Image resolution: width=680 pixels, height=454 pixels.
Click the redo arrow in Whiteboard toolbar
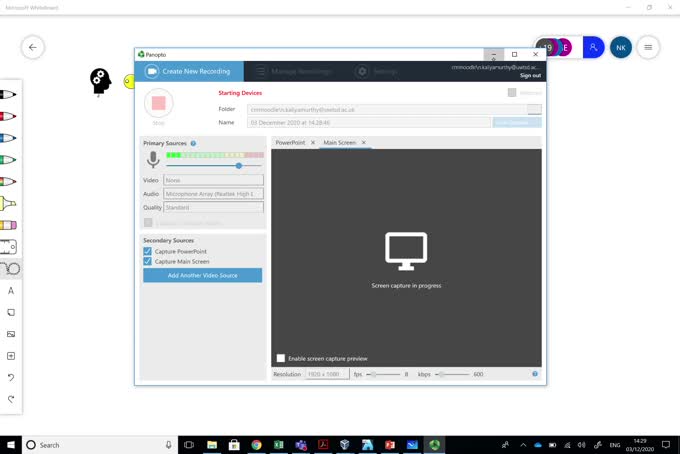pos(11,399)
